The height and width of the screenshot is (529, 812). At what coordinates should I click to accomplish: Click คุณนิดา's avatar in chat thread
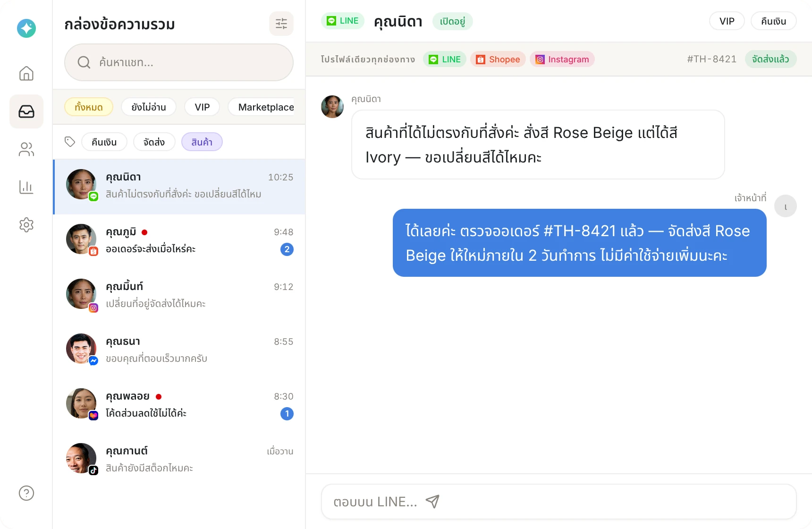tap(332, 107)
